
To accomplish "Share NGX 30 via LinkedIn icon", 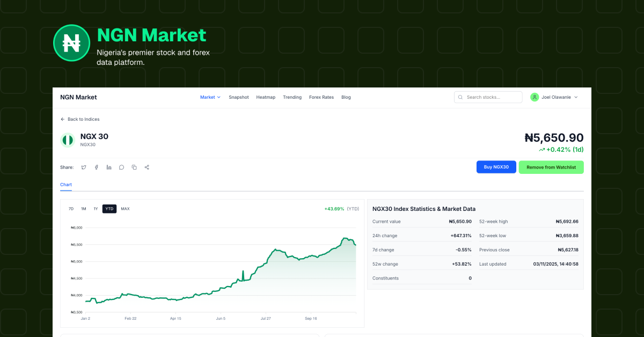I will pos(109,167).
